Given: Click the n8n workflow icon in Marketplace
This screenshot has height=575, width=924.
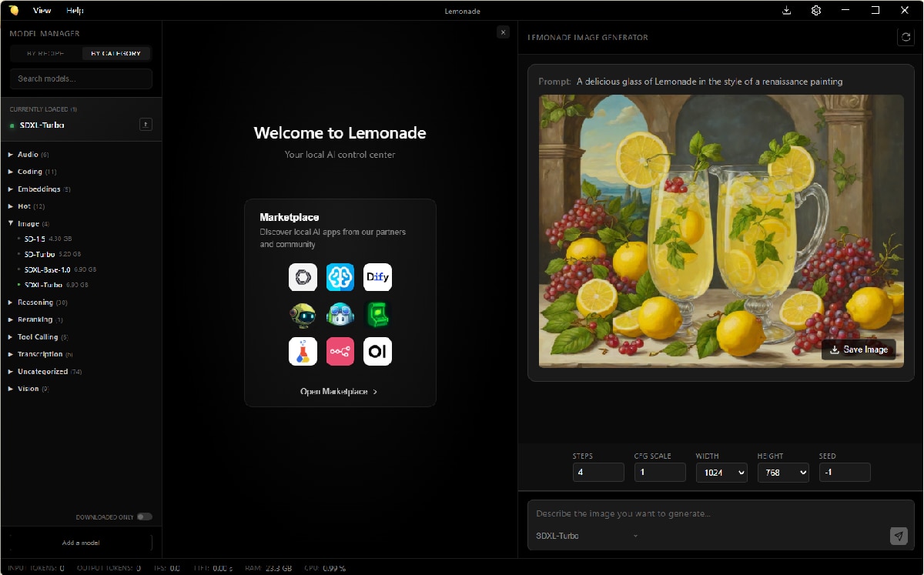Looking at the screenshot, I should (x=340, y=352).
